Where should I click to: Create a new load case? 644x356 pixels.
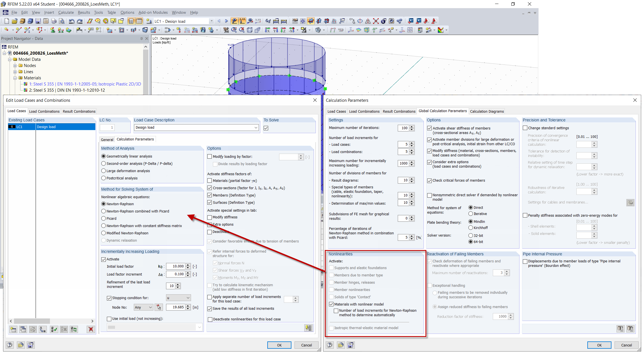[x=13, y=329]
